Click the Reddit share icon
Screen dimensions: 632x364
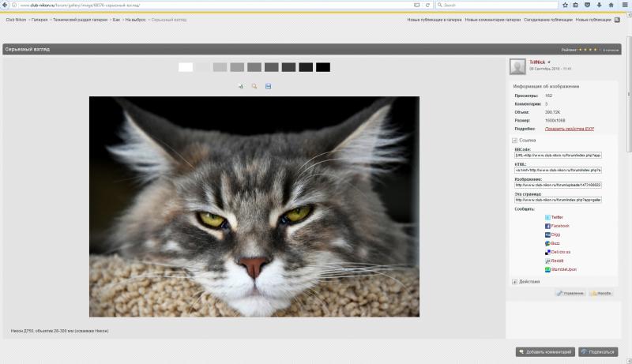[x=547, y=261]
